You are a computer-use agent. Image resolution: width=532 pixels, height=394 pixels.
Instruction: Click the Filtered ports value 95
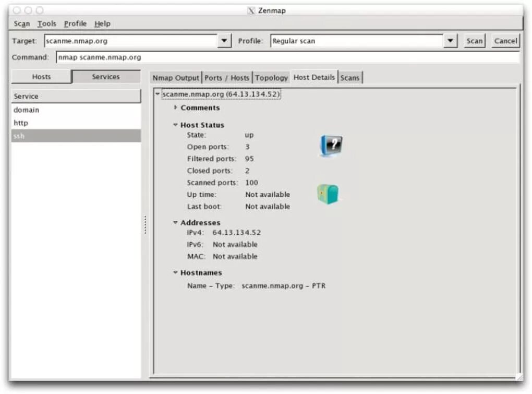pyautogui.click(x=249, y=159)
